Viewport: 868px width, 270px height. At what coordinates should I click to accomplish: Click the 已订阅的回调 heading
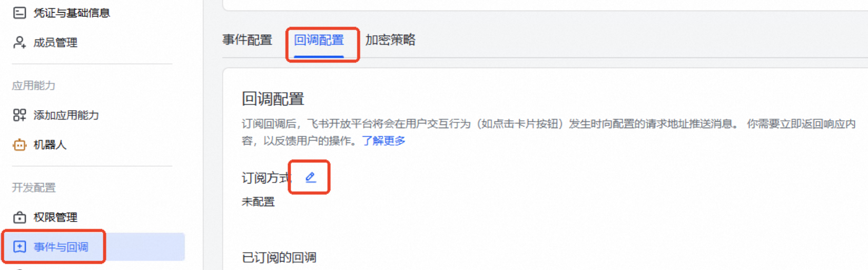tap(279, 257)
